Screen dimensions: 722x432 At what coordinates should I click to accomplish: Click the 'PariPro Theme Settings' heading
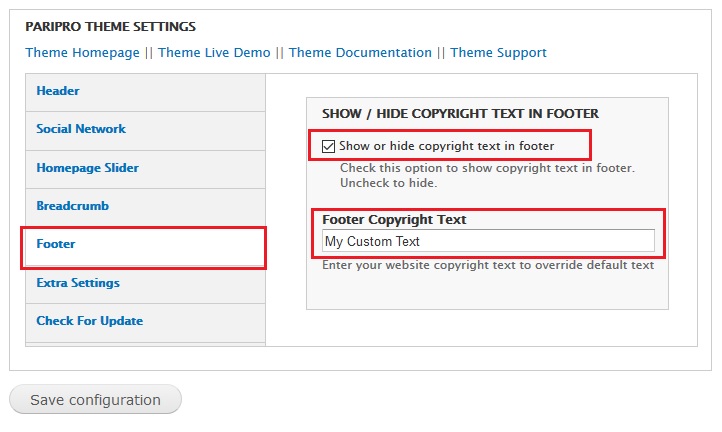point(110,27)
